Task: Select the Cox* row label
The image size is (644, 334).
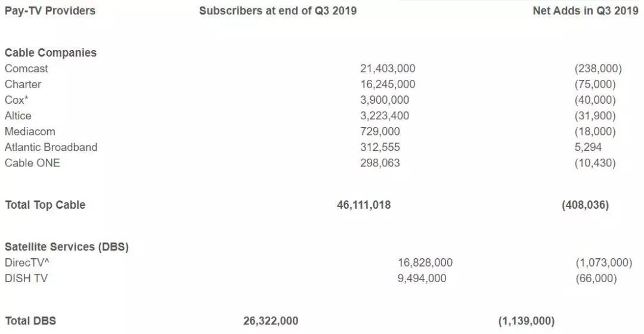Action: (17, 100)
